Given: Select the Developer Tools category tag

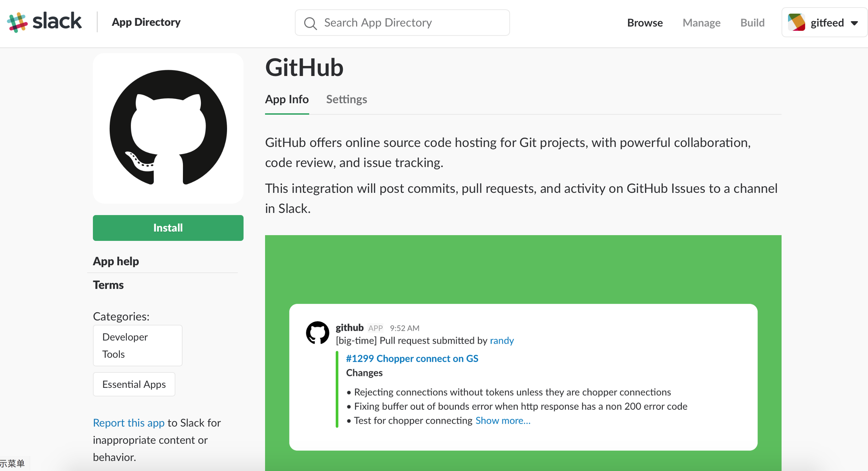Looking at the screenshot, I should [137, 345].
